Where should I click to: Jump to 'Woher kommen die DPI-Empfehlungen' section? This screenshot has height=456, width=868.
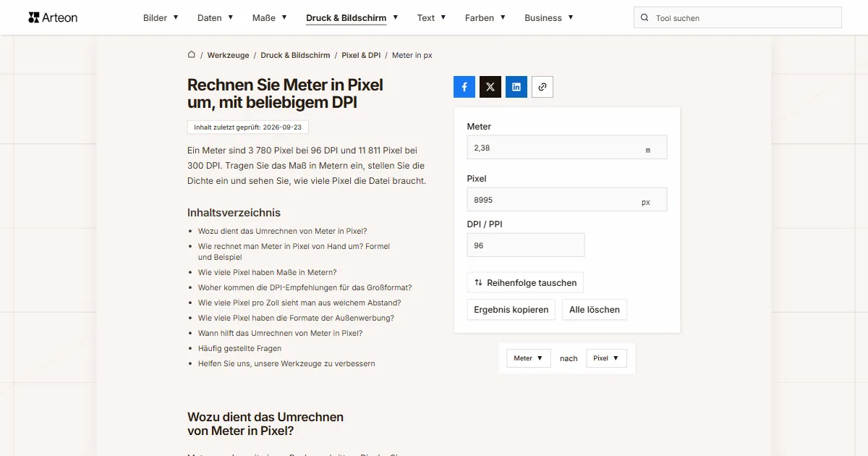point(305,288)
